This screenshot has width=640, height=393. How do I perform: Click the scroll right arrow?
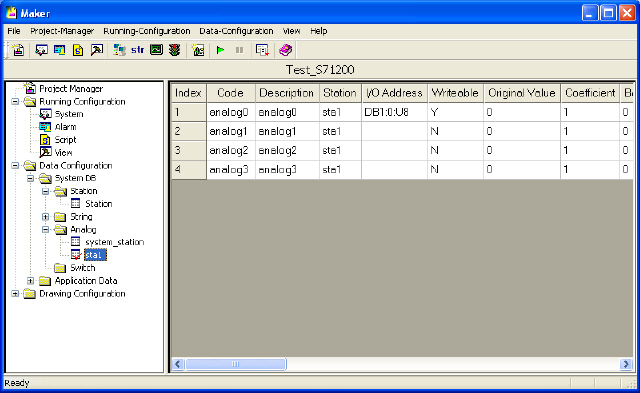point(626,364)
